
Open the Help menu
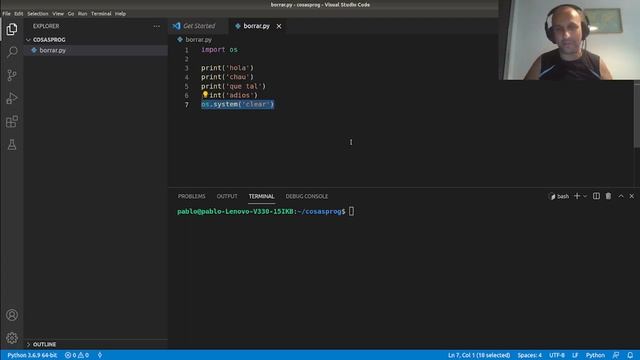pyautogui.click(x=120, y=13)
